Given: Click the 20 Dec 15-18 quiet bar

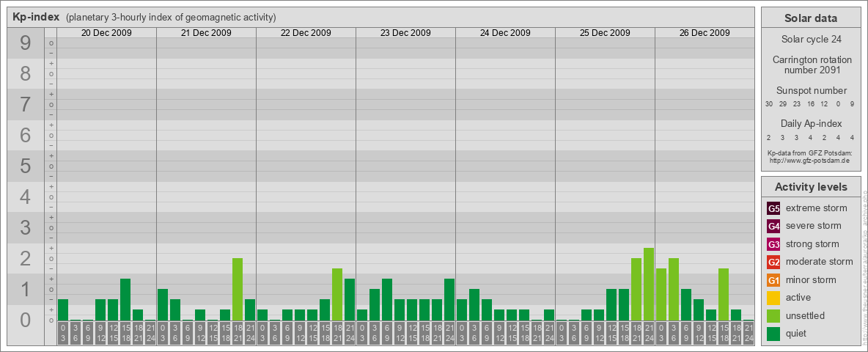Looking at the screenshot, I should click(125, 299).
